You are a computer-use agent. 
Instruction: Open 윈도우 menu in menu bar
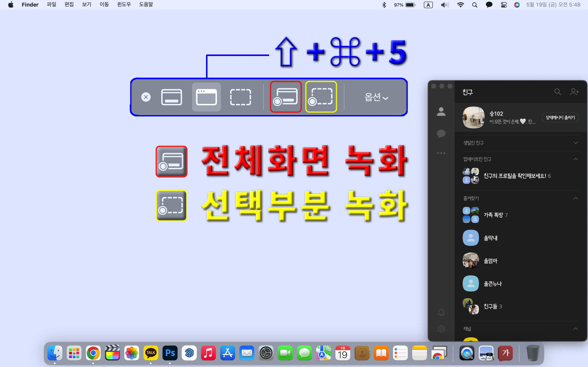[124, 5]
